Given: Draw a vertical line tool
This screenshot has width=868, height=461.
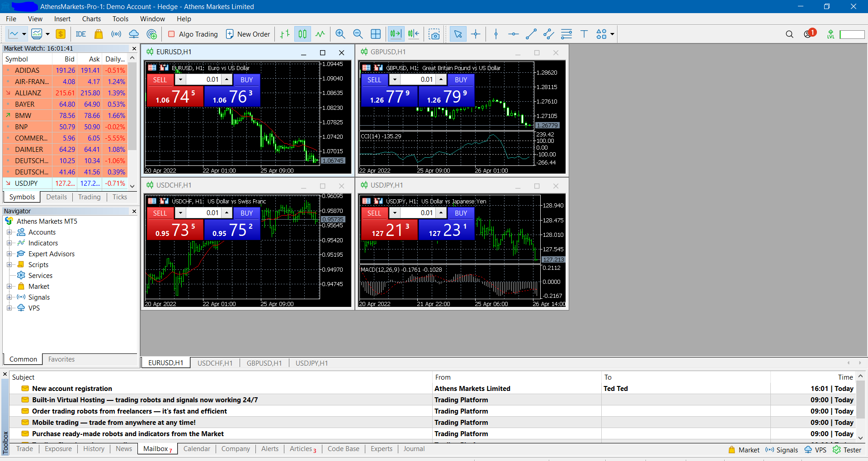Looking at the screenshot, I should 496,34.
